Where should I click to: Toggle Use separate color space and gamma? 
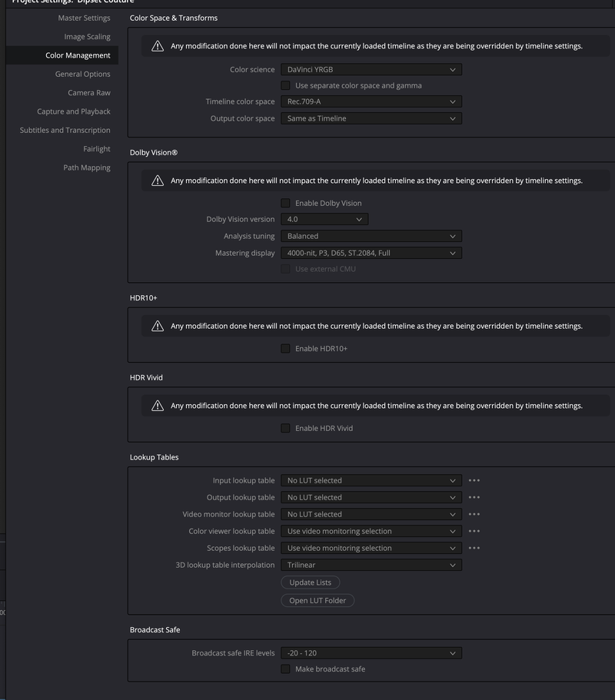click(x=285, y=85)
